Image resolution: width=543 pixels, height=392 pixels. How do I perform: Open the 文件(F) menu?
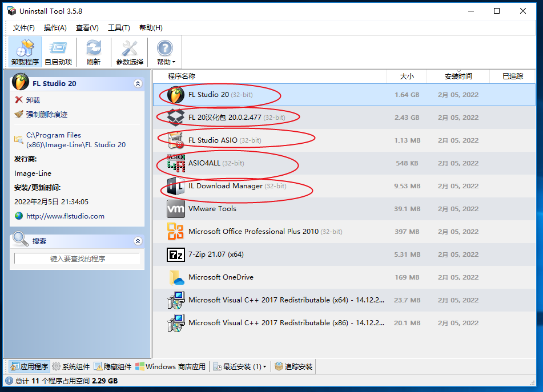(x=23, y=28)
